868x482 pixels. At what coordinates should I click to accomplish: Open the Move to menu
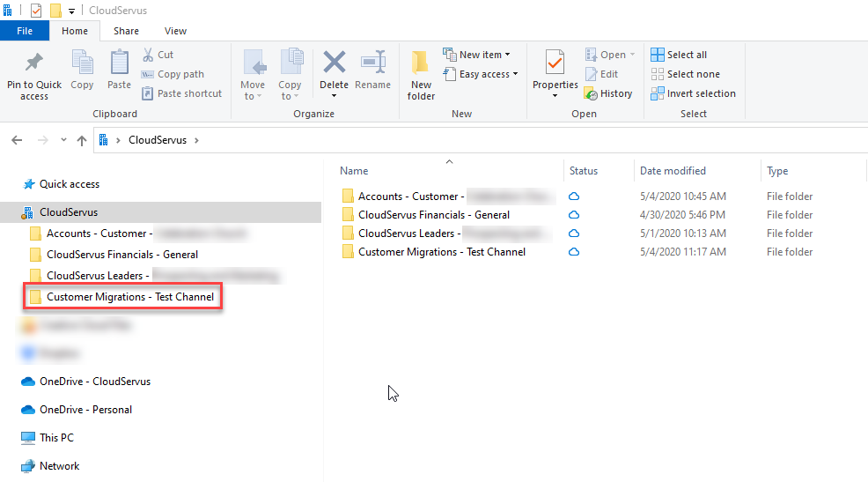[x=253, y=74]
